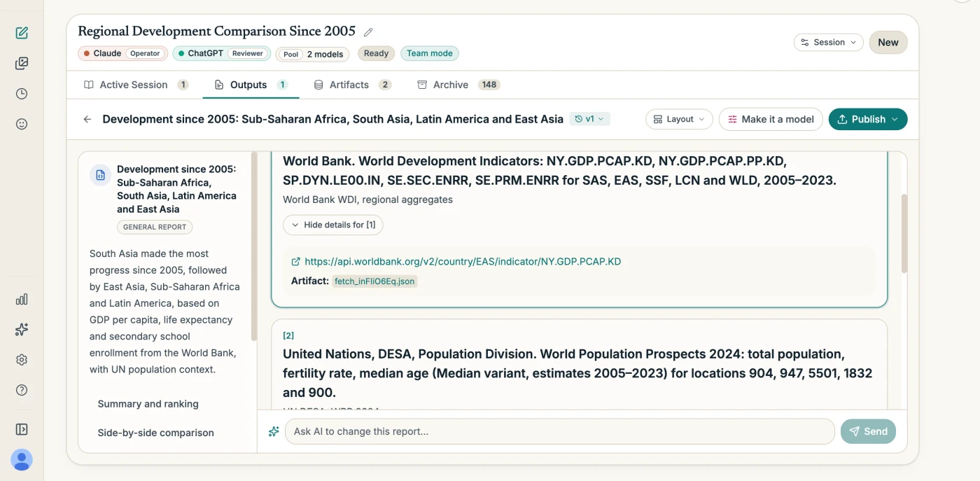This screenshot has height=481, width=980.
Task: Go back using the left arrow
Action: click(x=87, y=119)
